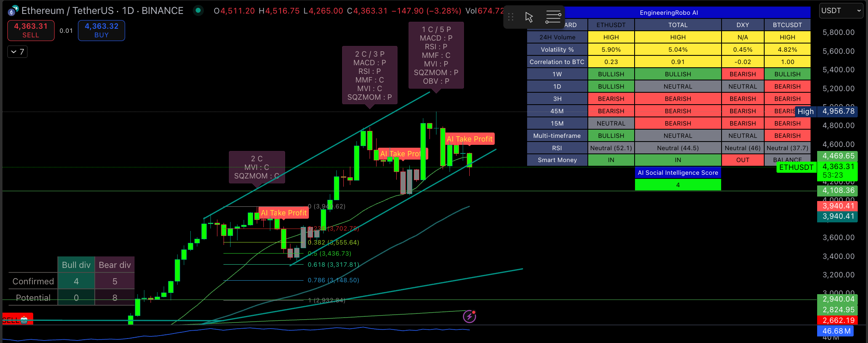Click ETHUSDT 15M NEUTRAL cell
Screen dimensions: 868x343
(x=611, y=123)
